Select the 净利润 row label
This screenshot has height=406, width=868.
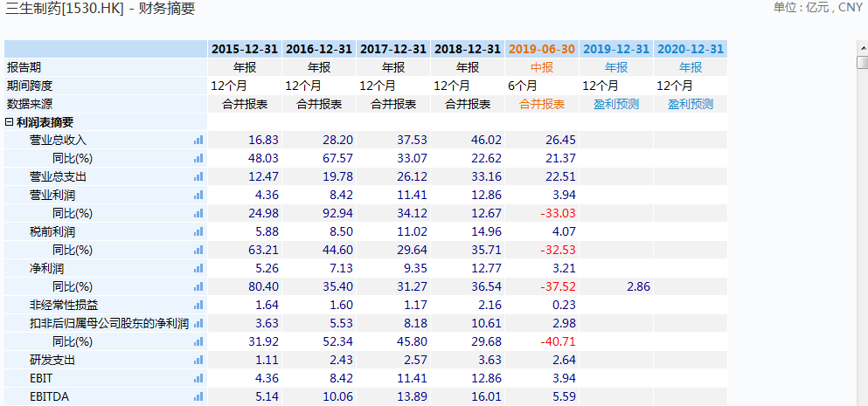pos(47,269)
